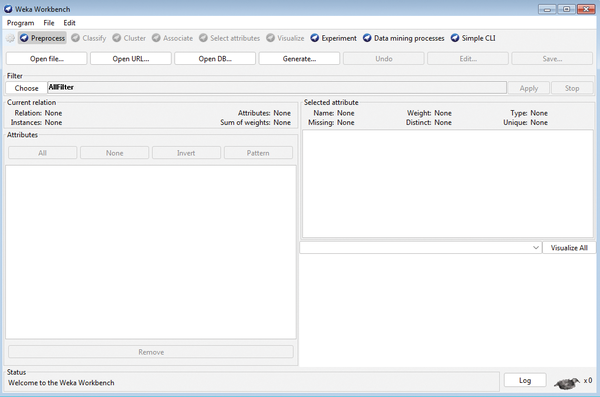
Task: Open the Edit menu
Action: coord(69,23)
